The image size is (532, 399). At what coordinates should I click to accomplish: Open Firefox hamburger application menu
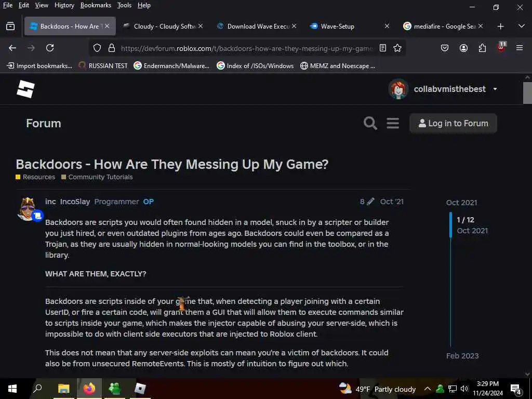pos(520,48)
